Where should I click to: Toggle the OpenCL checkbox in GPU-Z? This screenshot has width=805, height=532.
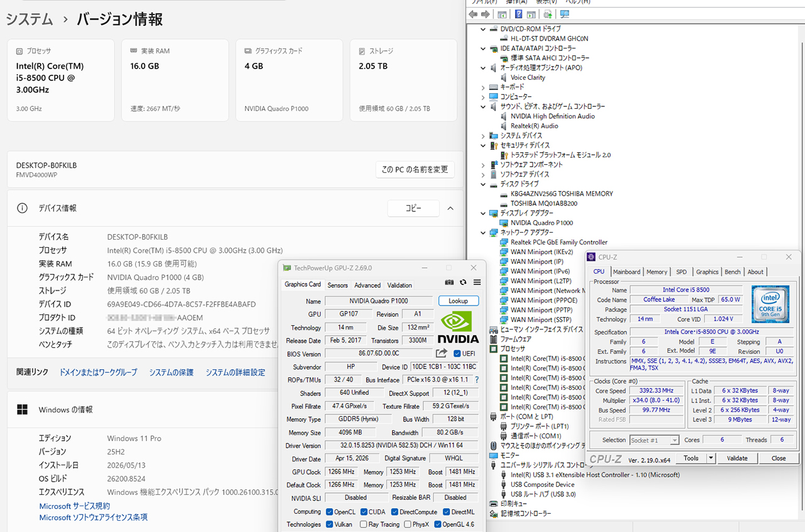point(330,512)
